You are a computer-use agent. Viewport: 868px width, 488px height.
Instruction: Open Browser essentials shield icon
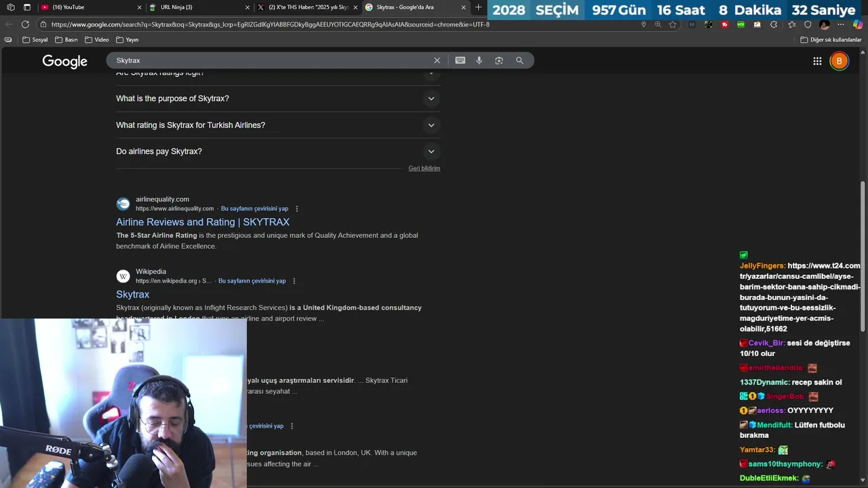coord(808,24)
